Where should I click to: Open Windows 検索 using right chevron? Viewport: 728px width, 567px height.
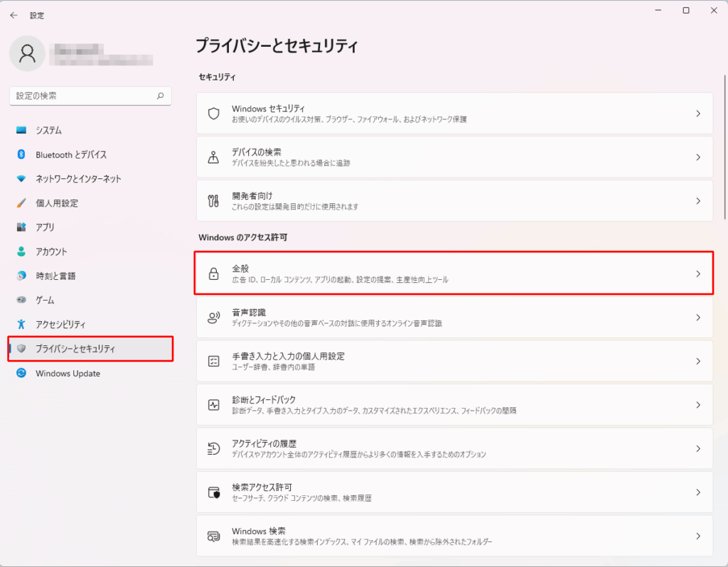coord(698,536)
